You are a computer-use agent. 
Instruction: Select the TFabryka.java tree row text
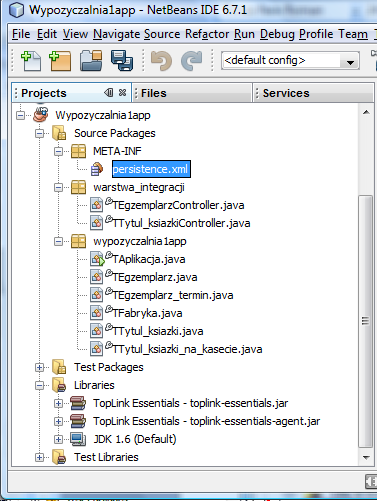[x=147, y=313]
